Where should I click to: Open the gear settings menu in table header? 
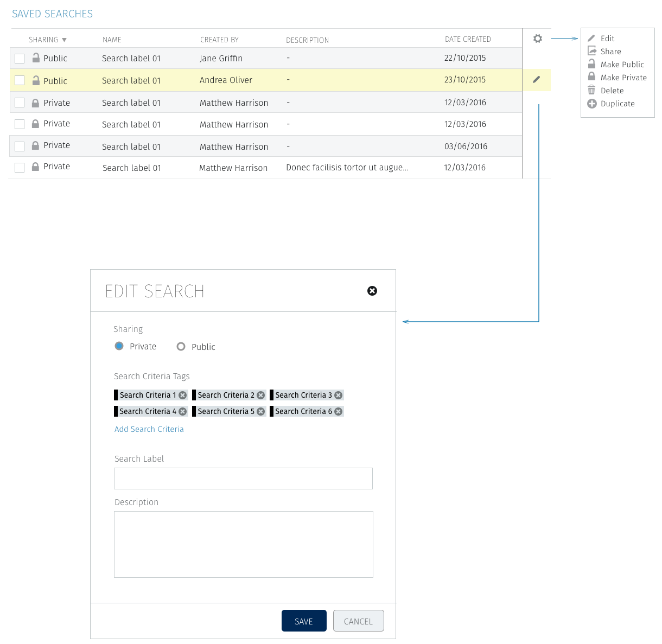[x=537, y=39]
